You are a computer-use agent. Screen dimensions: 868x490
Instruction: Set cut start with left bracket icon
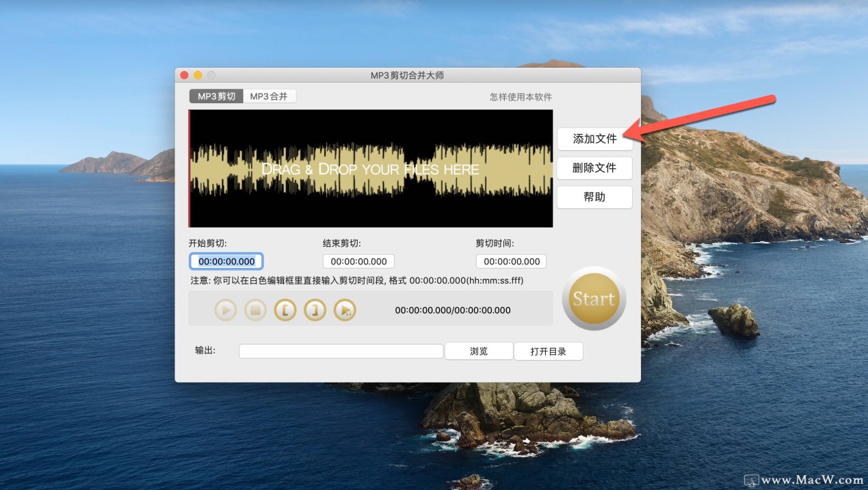pyautogui.click(x=285, y=310)
